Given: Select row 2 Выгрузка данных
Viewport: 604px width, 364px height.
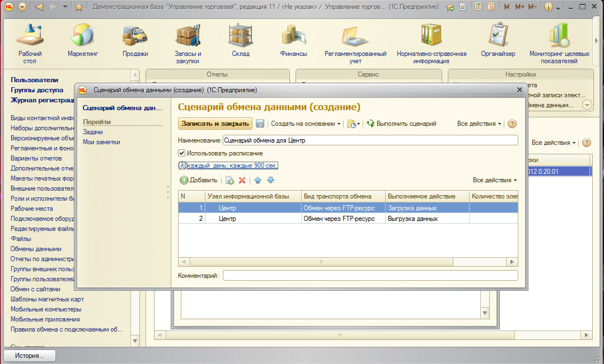Looking at the screenshot, I should point(412,219).
